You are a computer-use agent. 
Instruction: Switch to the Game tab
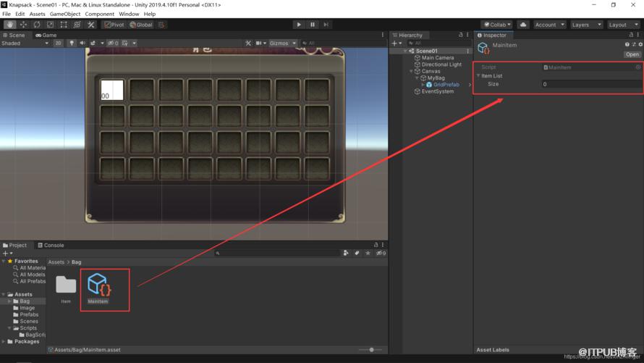(46, 36)
